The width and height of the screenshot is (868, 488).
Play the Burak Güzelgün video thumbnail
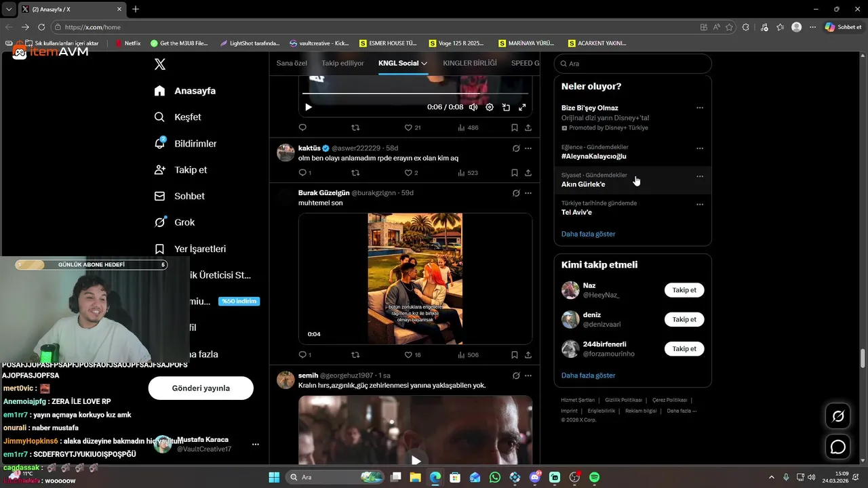pyautogui.click(x=415, y=279)
